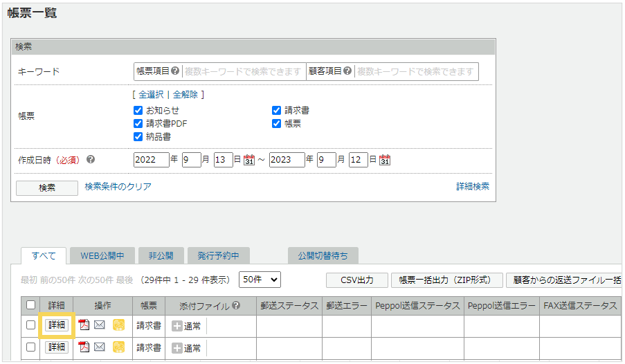Viewport: 625px width, 364px height.
Task: Click mail envelope icon in second row
Action: pyautogui.click(x=100, y=347)
